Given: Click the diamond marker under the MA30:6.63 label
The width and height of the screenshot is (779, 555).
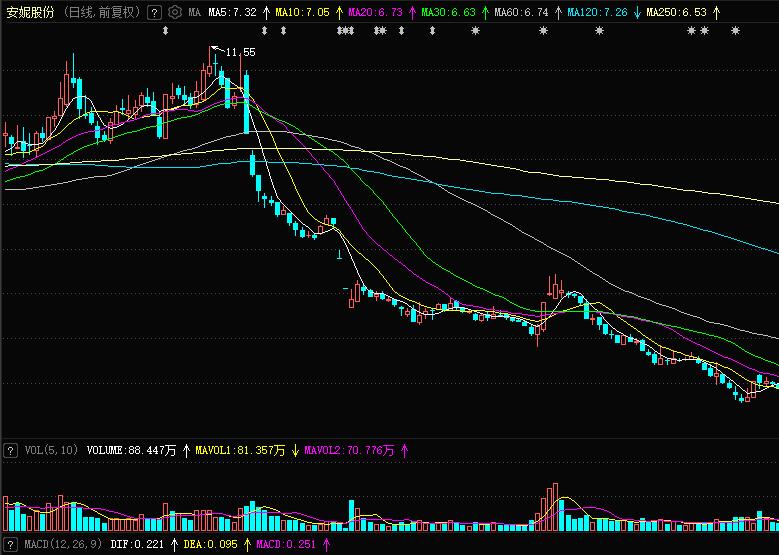Looking at the screenshot, I should coord(432,31).
